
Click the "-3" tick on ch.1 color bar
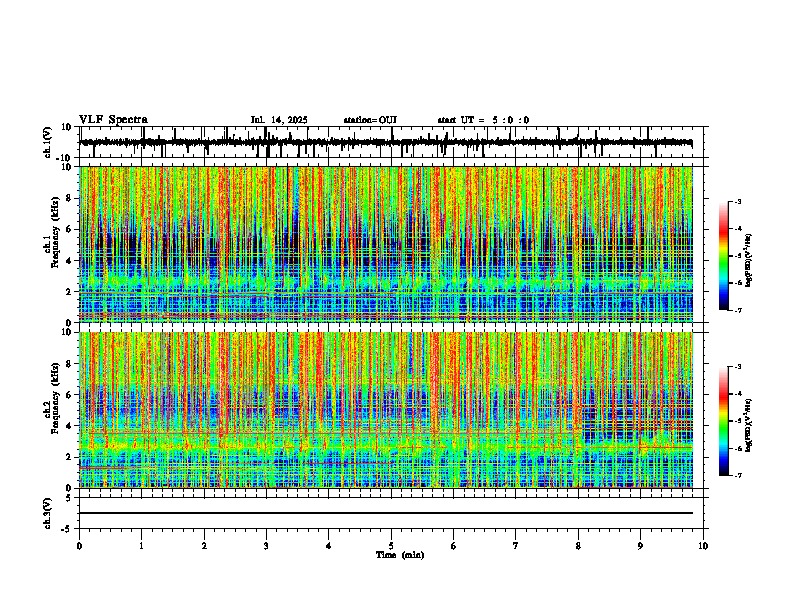[x=737, y=201]
